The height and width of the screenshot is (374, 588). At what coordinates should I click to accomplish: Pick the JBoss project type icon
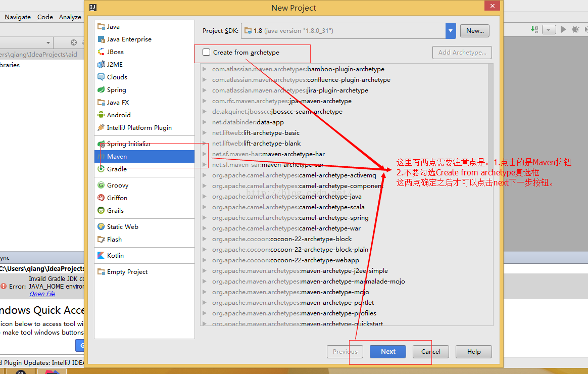point(101,52)
